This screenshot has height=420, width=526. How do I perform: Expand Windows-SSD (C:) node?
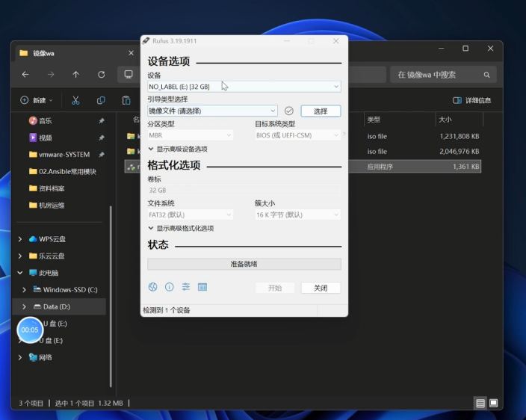coord(24,289)
